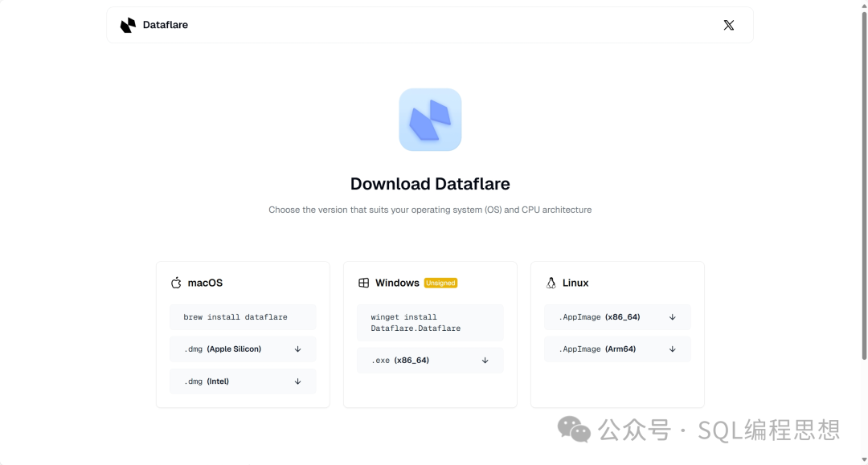
Task: Click the Linux penguin icon
Action: coord(551,283)
